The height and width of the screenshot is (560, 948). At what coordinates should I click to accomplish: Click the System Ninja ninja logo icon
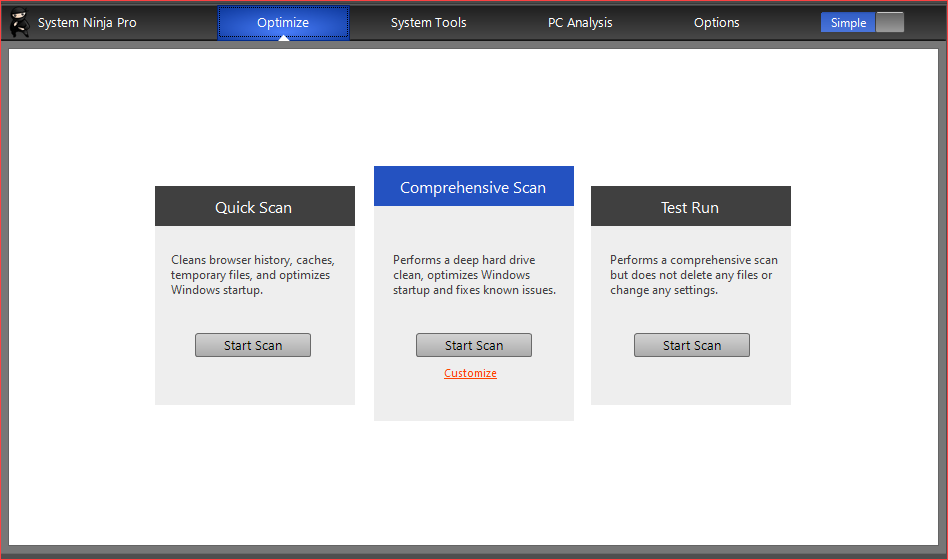(x=20, y=22)
